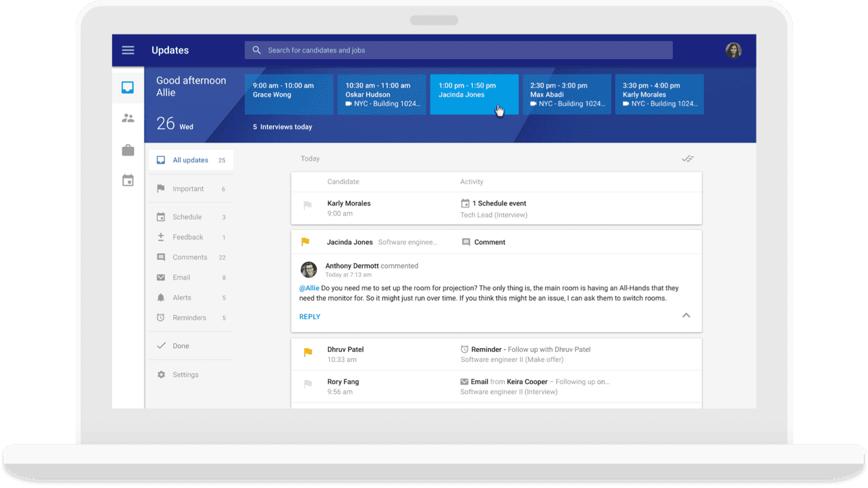Select the 1:00 pm Jacinda Jones interview

(474, 94)
